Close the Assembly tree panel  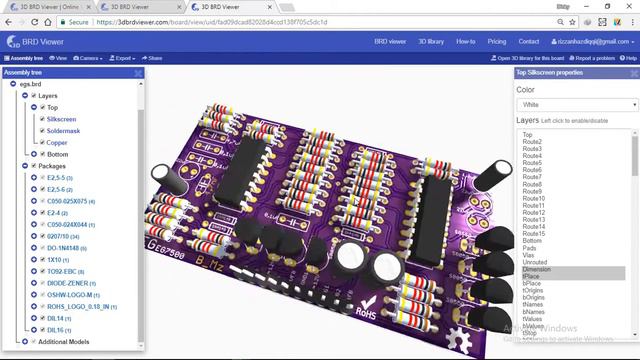coord(138,73)
